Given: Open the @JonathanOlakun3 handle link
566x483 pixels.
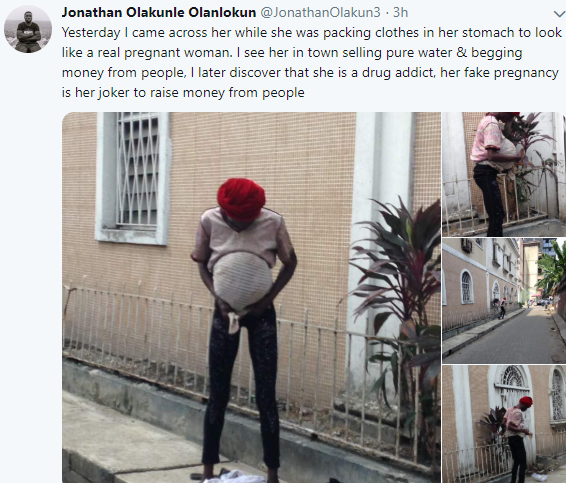Looking at the screenshot, I should tap(320, 12).
